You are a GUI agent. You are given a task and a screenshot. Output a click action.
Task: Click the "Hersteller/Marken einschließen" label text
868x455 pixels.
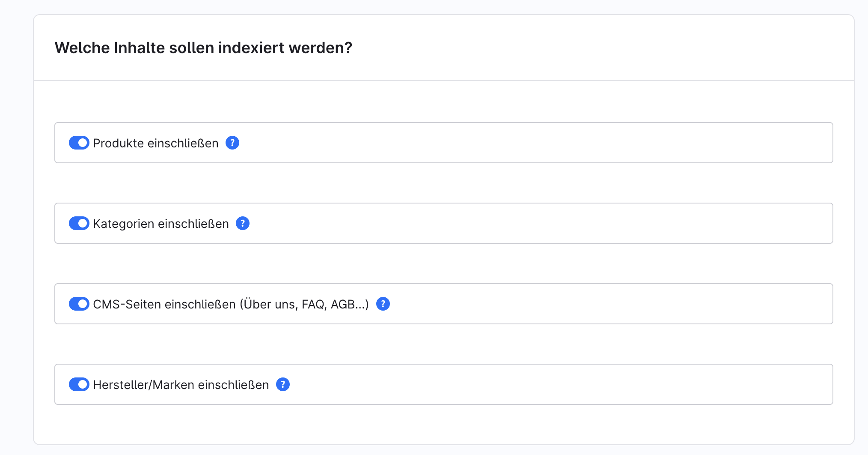(x=181, y=385)
